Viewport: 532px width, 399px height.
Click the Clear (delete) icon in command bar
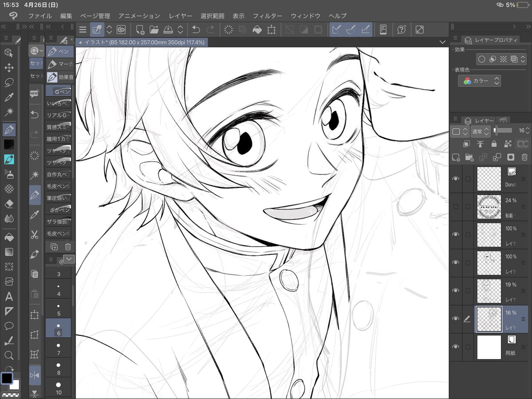(229, 30)
